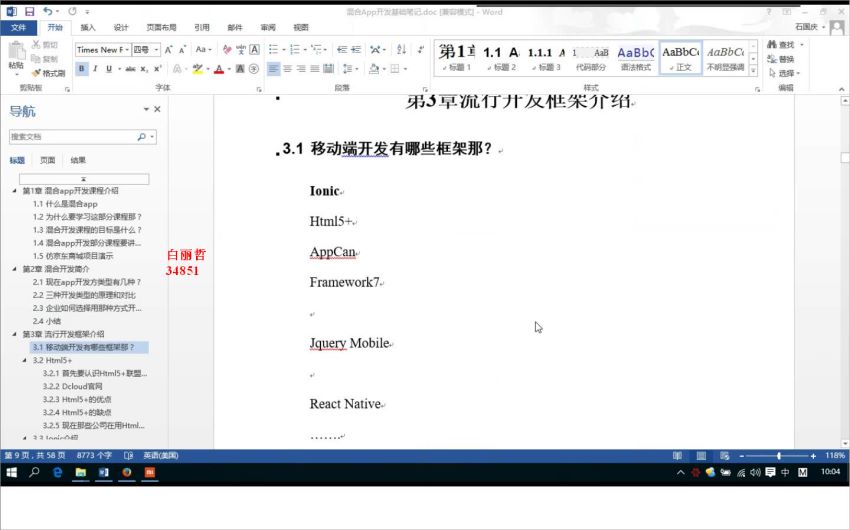Collapse the 第1章 heading in navigation

click(x=14, y=191)
